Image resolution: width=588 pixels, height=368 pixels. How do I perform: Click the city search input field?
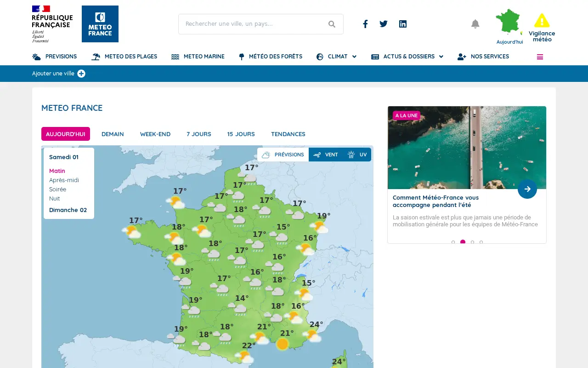click(261, 24)
